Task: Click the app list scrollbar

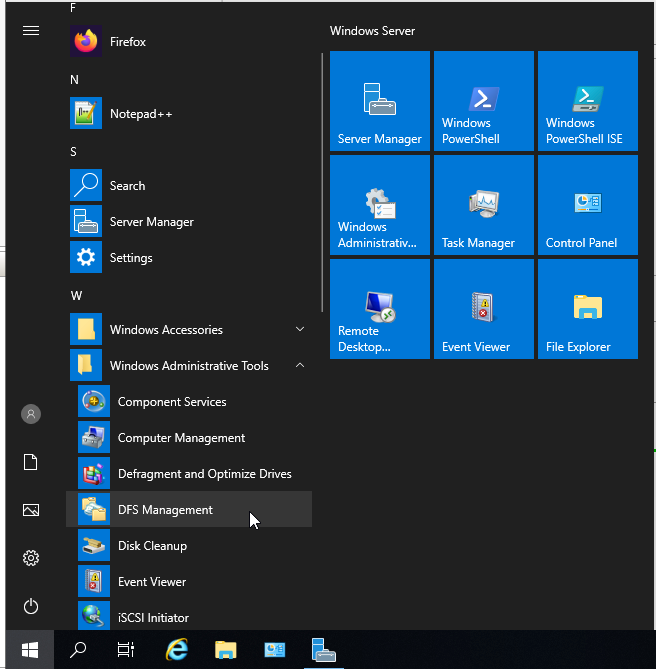Action: click(x=322, y=182)
